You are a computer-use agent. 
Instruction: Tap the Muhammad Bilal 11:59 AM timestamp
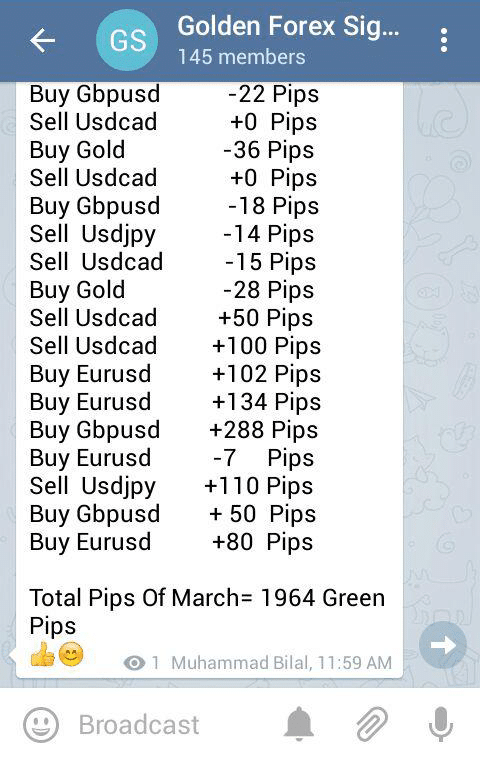tap(281, 663)
